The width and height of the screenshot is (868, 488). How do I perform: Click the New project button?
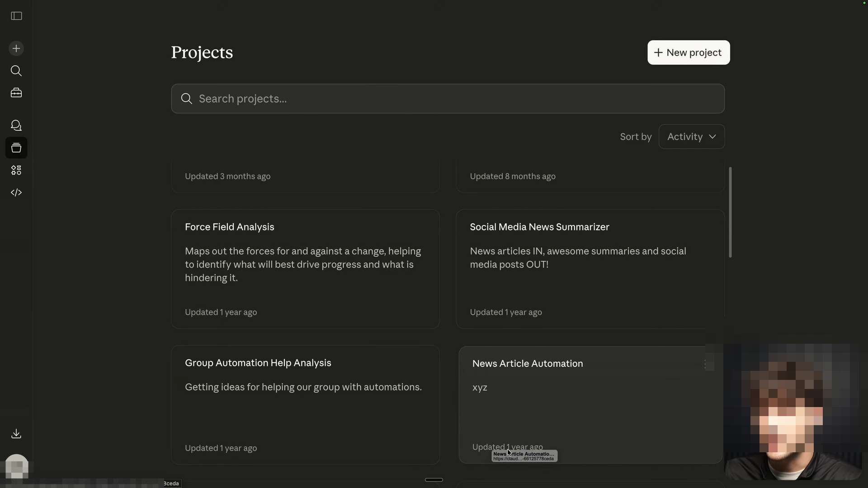pos(689,52)
